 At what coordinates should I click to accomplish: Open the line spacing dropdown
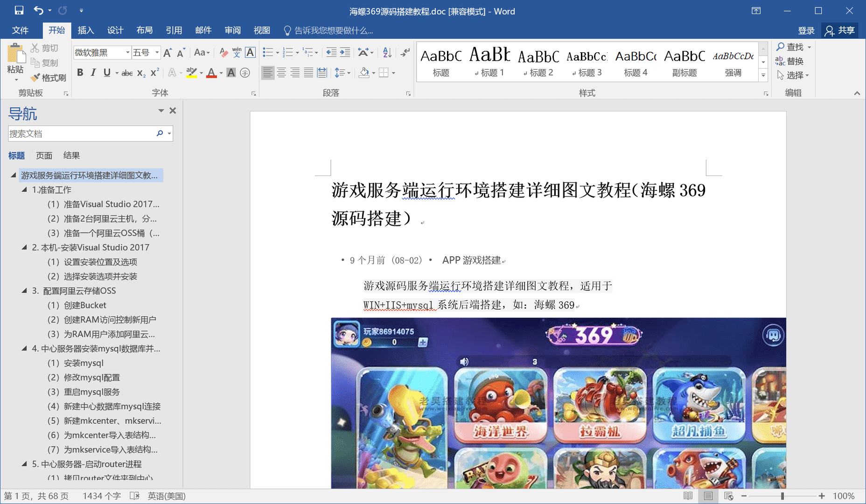coord(347,73)
